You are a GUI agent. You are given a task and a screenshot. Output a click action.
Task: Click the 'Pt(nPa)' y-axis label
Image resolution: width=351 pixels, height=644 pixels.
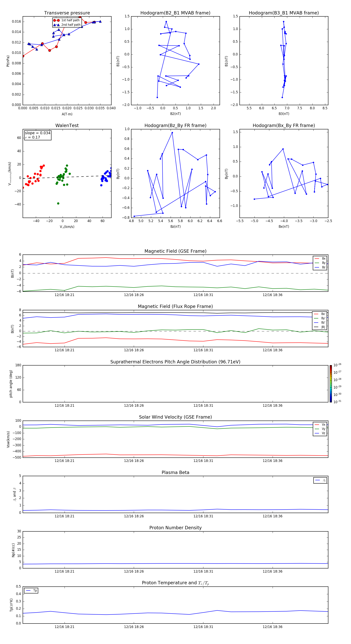[8, 61]
